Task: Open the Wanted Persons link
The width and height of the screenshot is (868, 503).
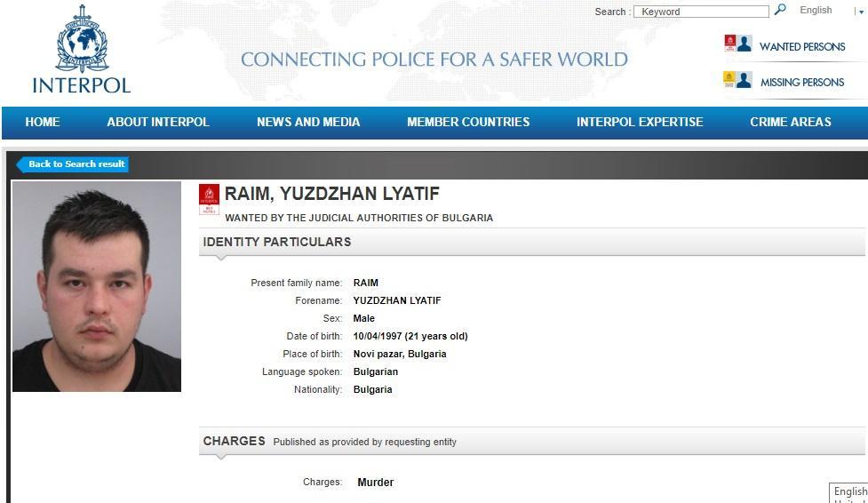Action: 802,47
